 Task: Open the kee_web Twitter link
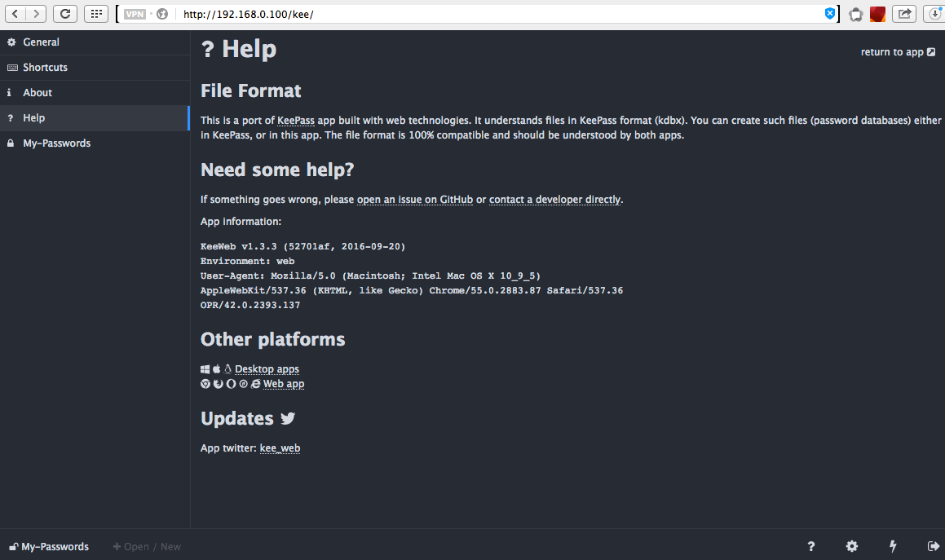coord(280,448)
